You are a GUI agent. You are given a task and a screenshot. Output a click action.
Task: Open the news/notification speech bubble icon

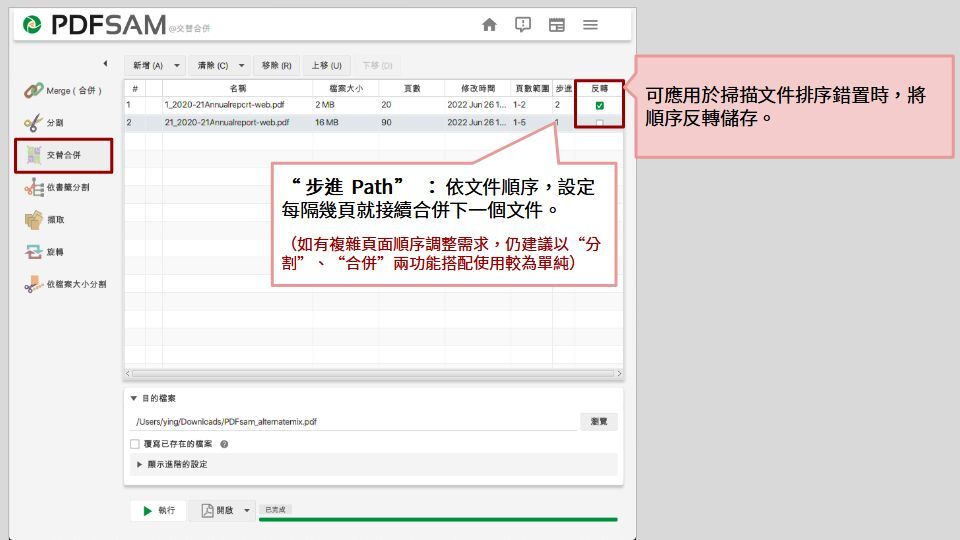pyautogui.click(x=523, y=25)
